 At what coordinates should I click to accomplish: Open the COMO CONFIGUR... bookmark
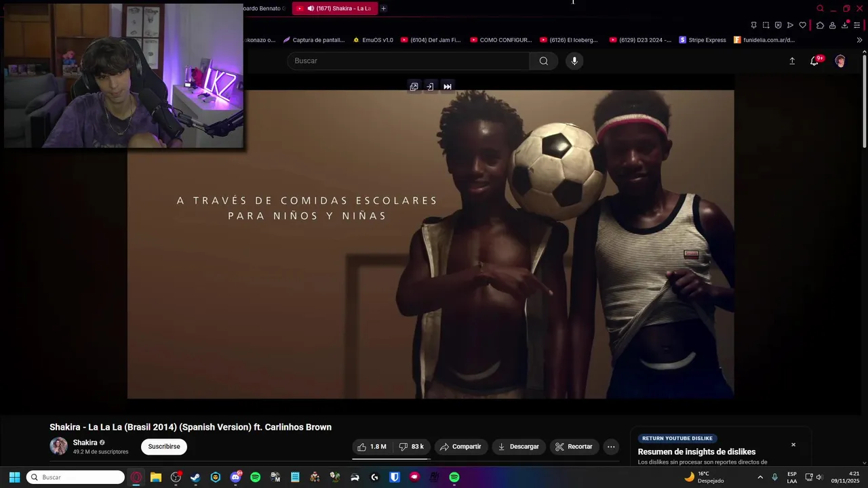(x=501, y=40)
